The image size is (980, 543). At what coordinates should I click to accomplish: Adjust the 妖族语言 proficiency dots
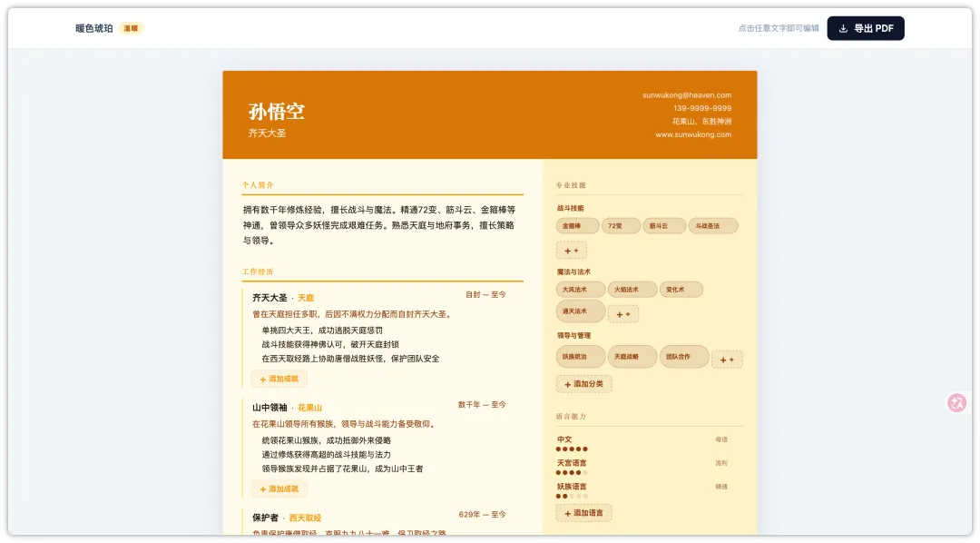coord(572,496)
